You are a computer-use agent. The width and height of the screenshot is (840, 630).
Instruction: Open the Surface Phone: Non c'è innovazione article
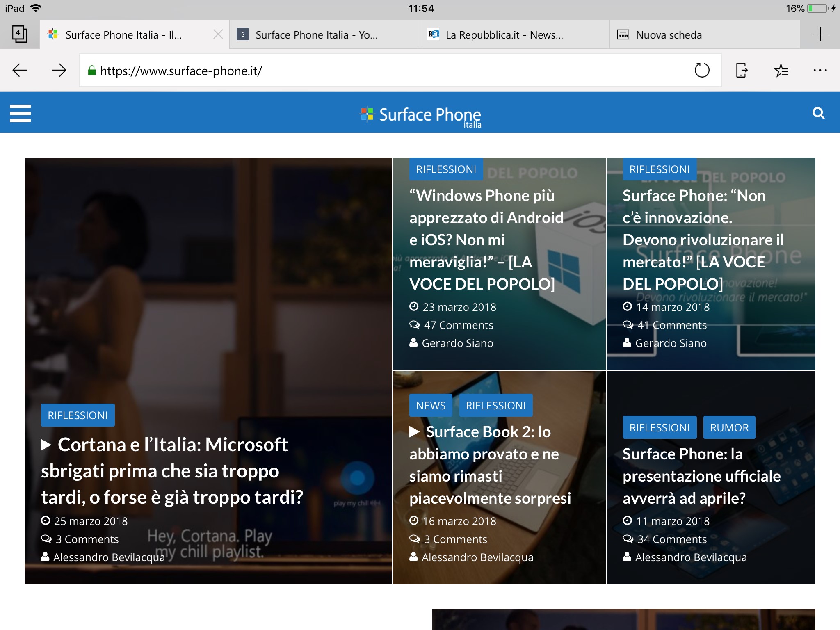pyautogui.click(x=703, y=240)
